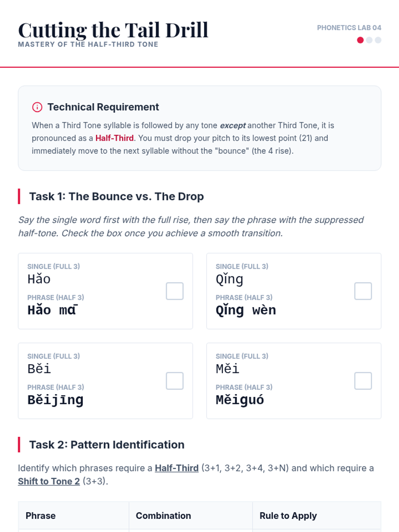
Task: Click the info icon beside Technical Requirement
Action: 37,107
